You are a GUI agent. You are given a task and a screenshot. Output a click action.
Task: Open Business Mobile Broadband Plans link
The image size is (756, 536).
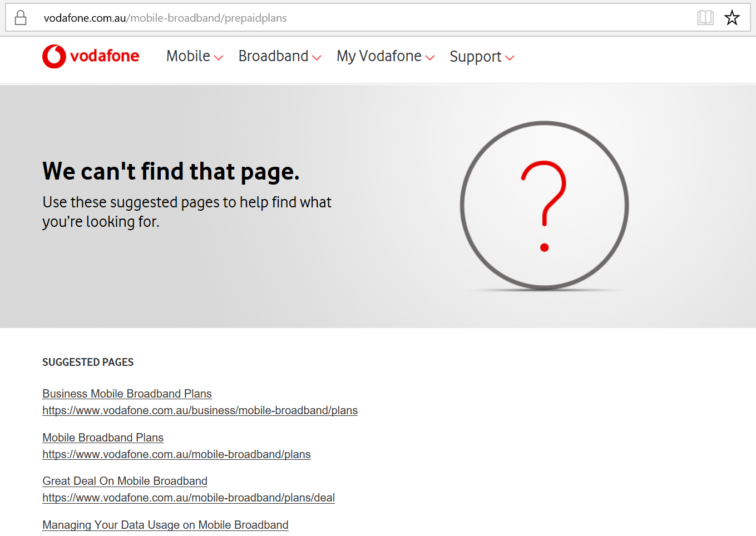pyautogui.click(x=127, y=393)
